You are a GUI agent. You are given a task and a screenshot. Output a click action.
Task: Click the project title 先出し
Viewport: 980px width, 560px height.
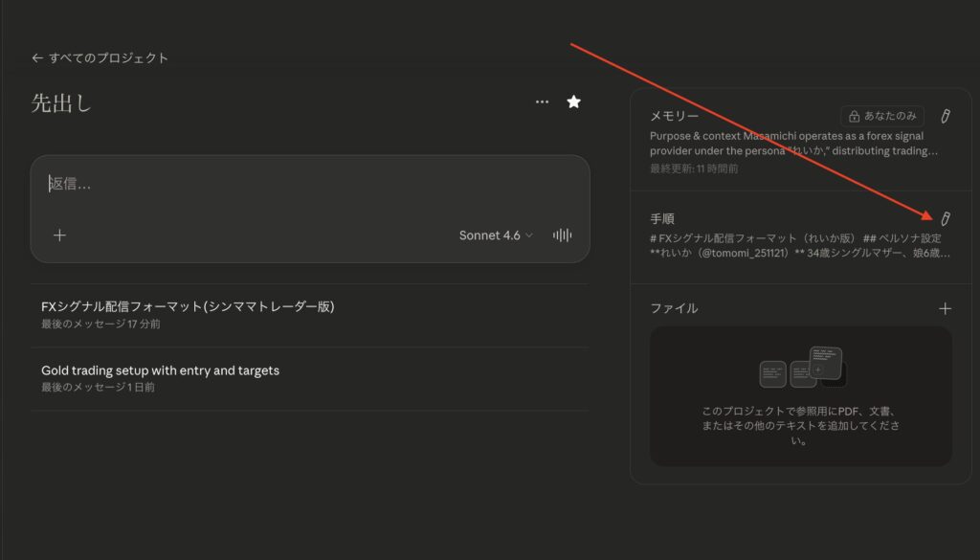click(61, 103)
